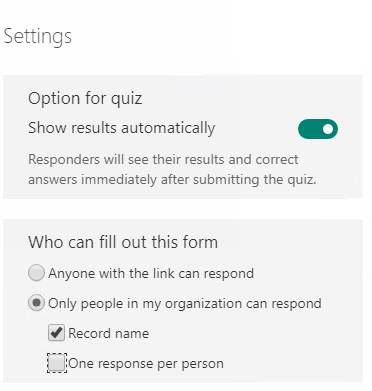The height and width of the screenshot is (391, 372).
Task: Click the empty box with dashed focus outline
Action: click(x=56, y=363)
